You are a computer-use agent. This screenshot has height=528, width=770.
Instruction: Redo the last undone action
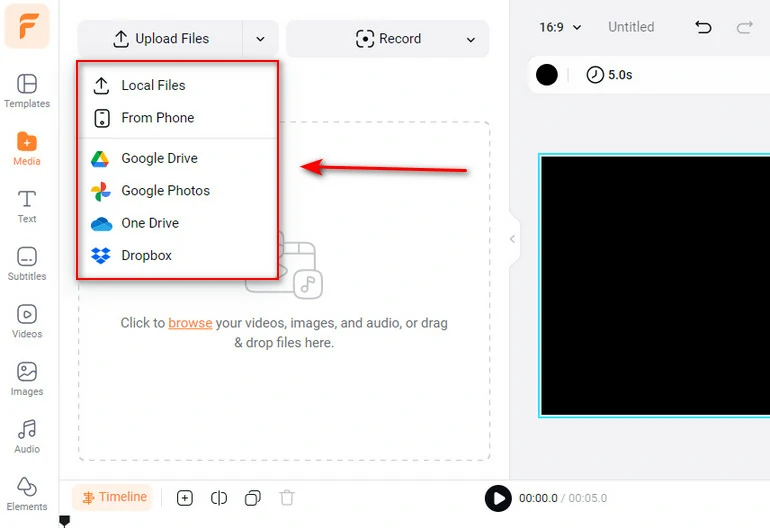point(744,27)
